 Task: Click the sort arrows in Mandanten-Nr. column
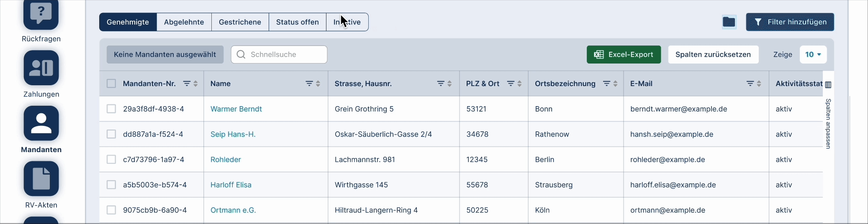(x=195, y=84)
